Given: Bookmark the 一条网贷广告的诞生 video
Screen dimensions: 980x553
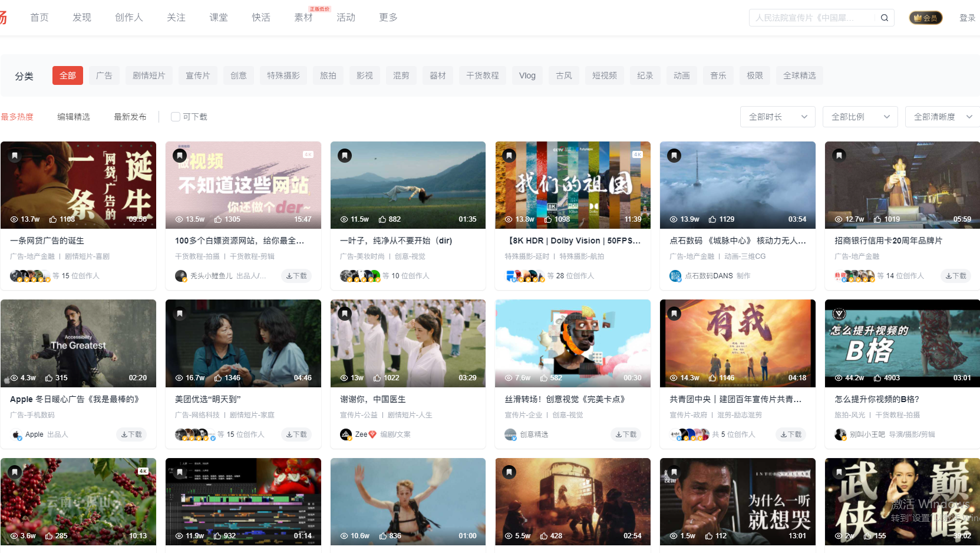Looking at the screenshot, I should [x=15, y=156].
